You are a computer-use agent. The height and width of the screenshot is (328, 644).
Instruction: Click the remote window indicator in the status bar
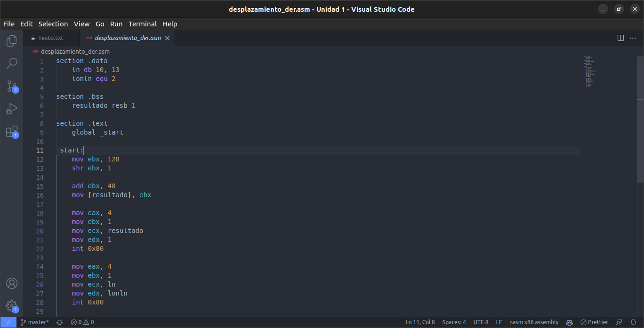point(8,322)
